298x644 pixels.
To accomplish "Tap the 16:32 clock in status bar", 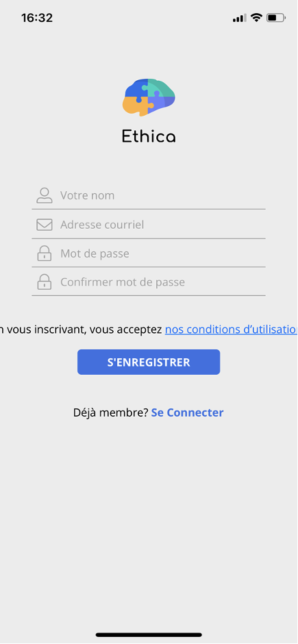I will click(37, 18).
